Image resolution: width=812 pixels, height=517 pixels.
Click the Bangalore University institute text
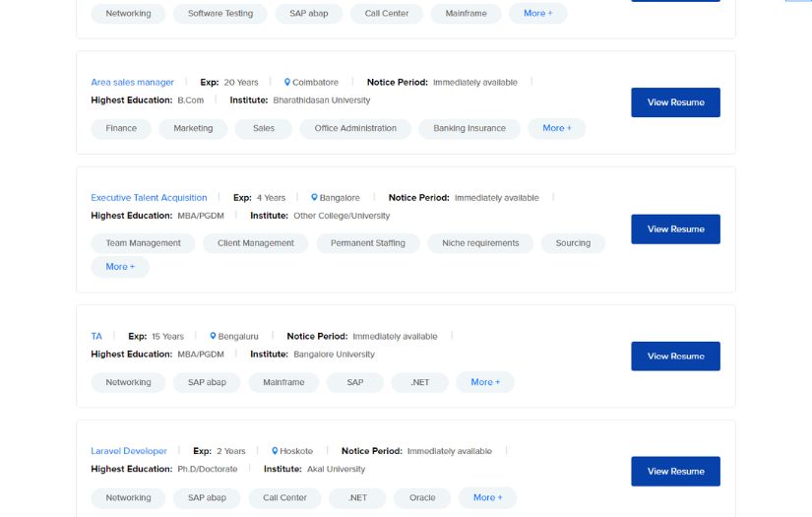[334, 355]
